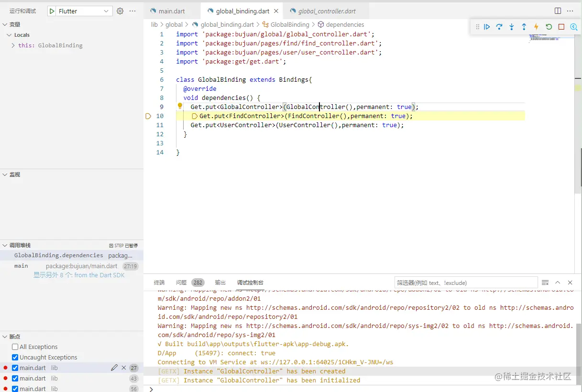Viewport: 582px width, 392px height.
Task: Open the debug sidebar's more actions menu
Action: [x=132, y=11]
